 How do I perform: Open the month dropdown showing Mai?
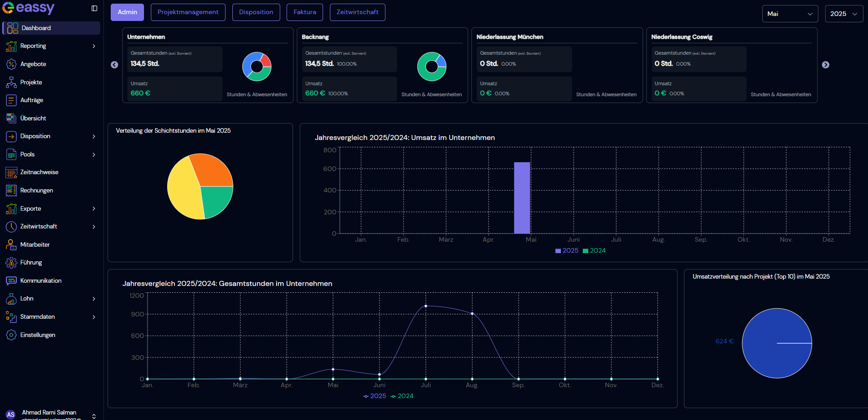pos(790,14)
